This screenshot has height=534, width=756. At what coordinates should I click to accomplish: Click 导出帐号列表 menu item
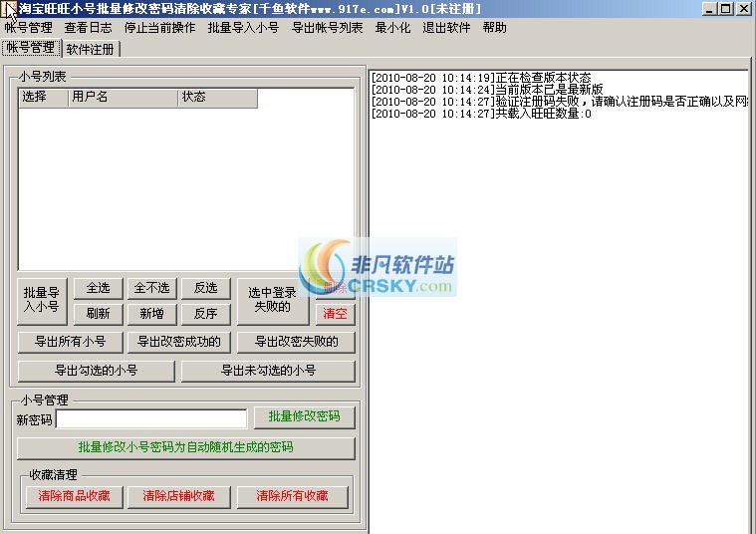328,28
